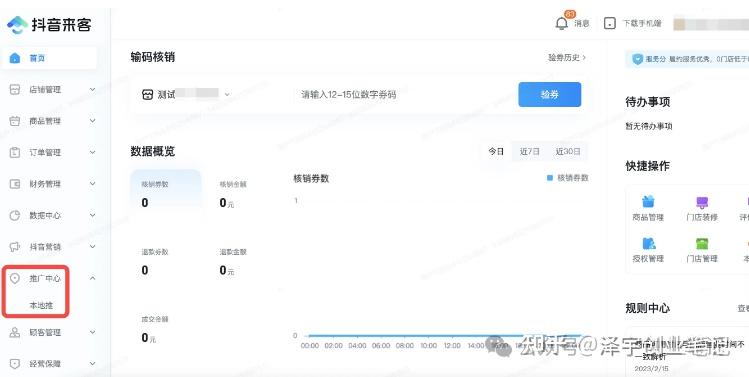Switch to the 今日 tab
Viewport: 749px width, 377px height.
[496, 151]
